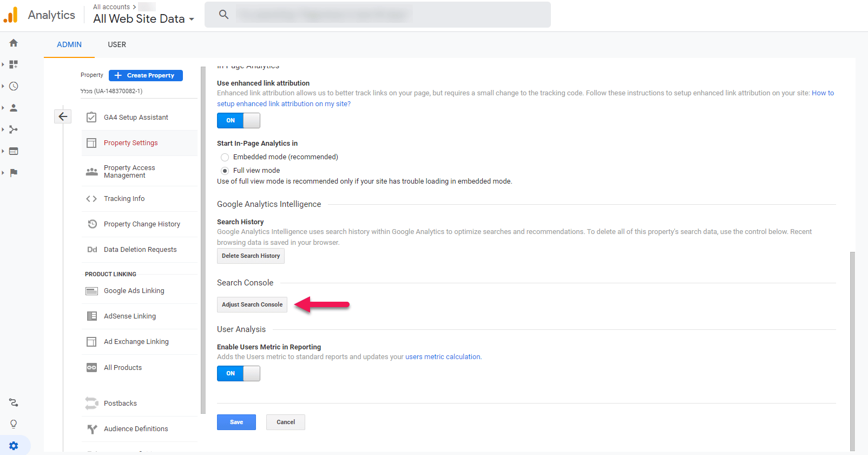Expand Conversions sidebar arrow

coord(3,173)
